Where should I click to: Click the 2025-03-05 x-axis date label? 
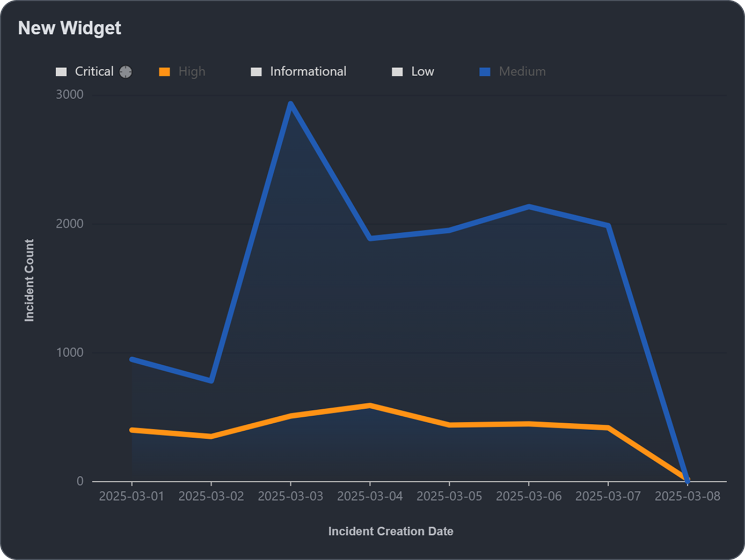click(x=449, y=496)
